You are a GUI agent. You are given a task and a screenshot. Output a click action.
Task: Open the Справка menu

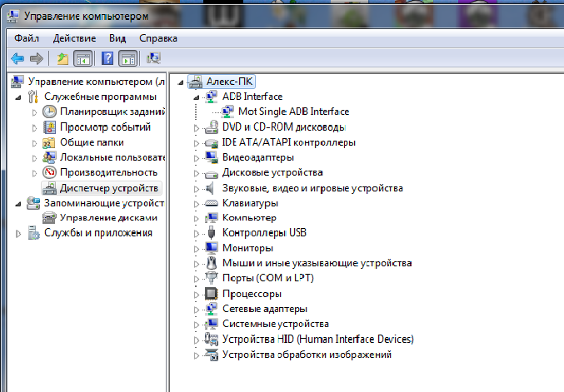pos(158,38)
